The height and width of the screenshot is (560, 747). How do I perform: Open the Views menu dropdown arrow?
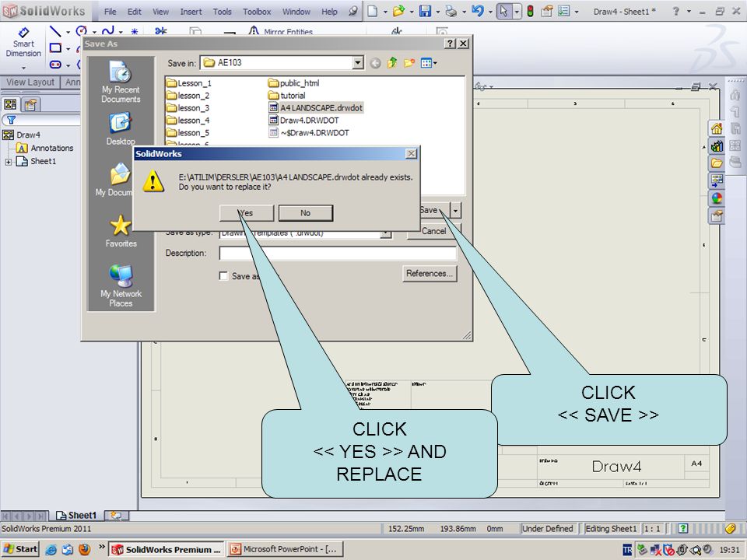435,63
